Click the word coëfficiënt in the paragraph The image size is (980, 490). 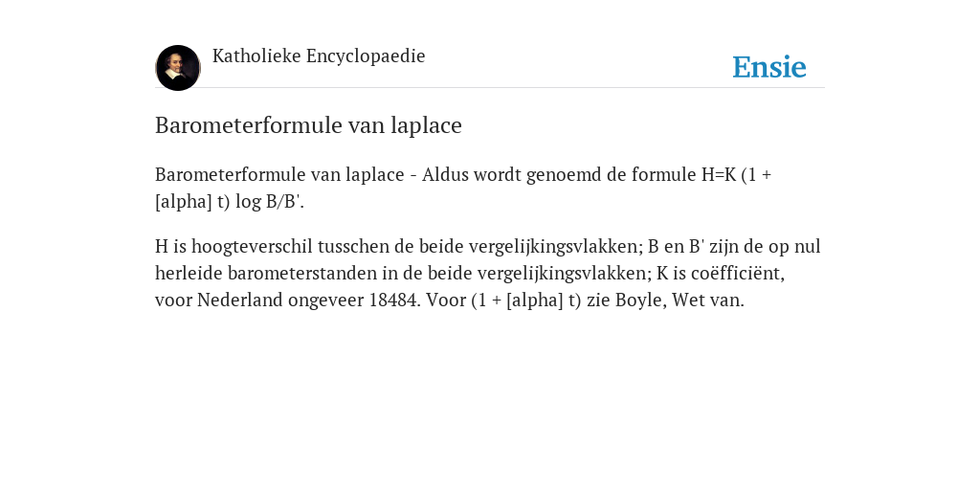pyautogui.click(x=738, y=273)
